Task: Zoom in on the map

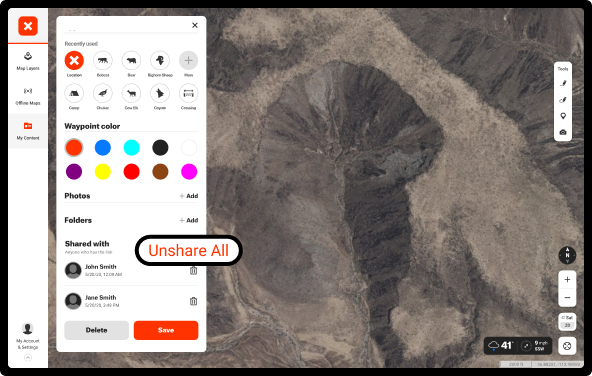Action: (567, 280)
